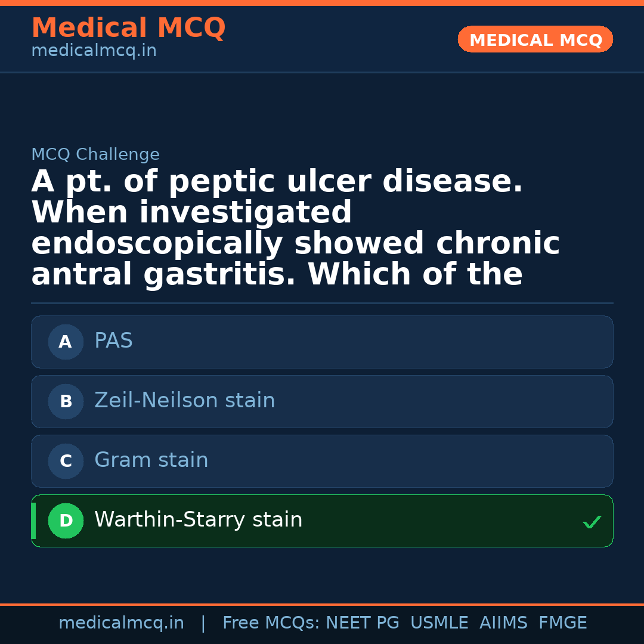Select the PAS answer text
This screenshot has height=644, width=644.
click(x=113, y=341)
